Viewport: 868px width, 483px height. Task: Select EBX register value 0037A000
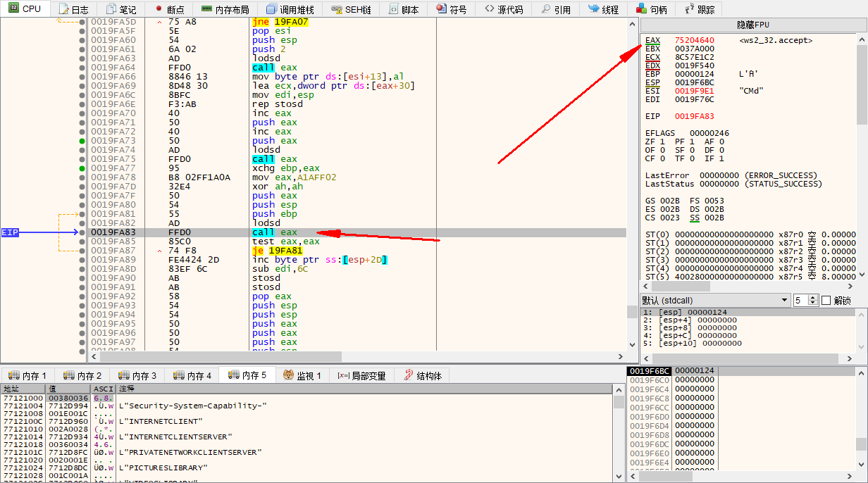[694, 49]
